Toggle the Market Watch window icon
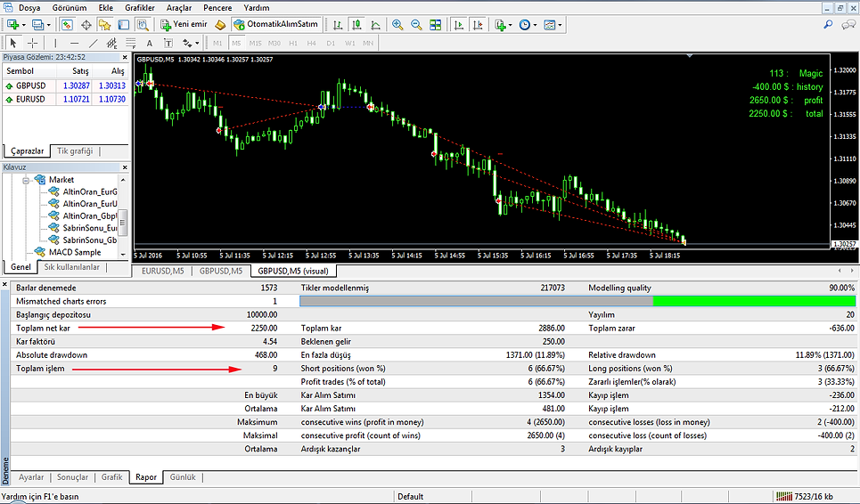This screenshot has width=860, height=504. coord(67,25)
